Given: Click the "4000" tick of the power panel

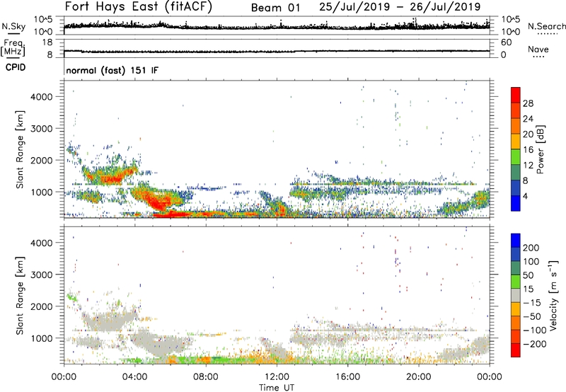Looking at the screenshot, I should 41,97.
